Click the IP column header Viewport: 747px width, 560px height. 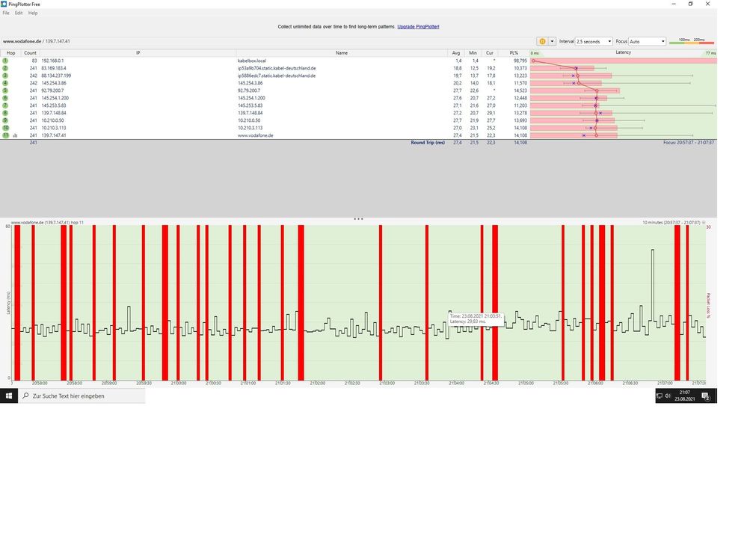[138, 53]
